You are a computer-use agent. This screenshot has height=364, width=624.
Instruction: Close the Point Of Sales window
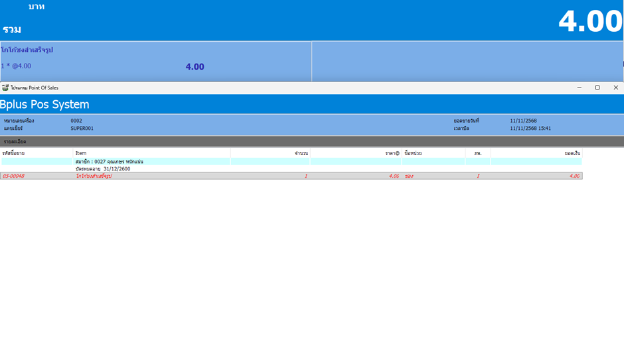click(x=615, y=88)
